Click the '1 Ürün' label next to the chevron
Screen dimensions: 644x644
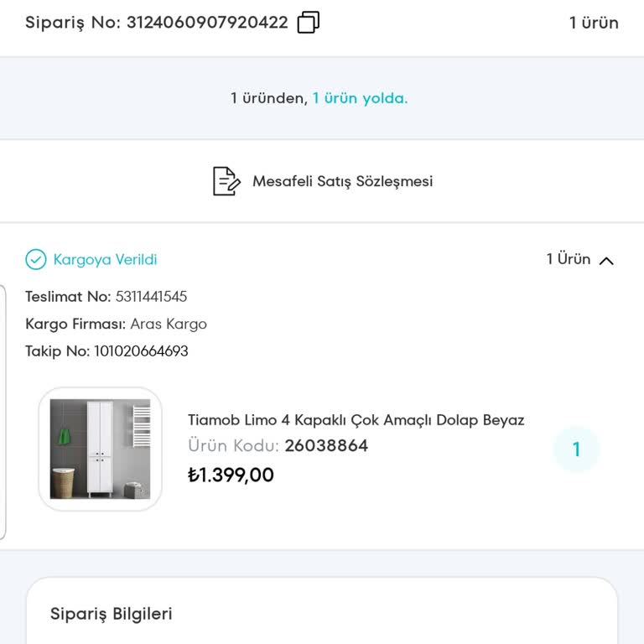tap(569, 259)
